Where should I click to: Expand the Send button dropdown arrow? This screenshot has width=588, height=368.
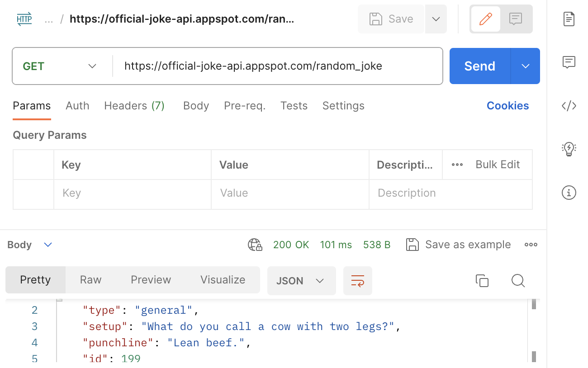(x=526, y=66)
